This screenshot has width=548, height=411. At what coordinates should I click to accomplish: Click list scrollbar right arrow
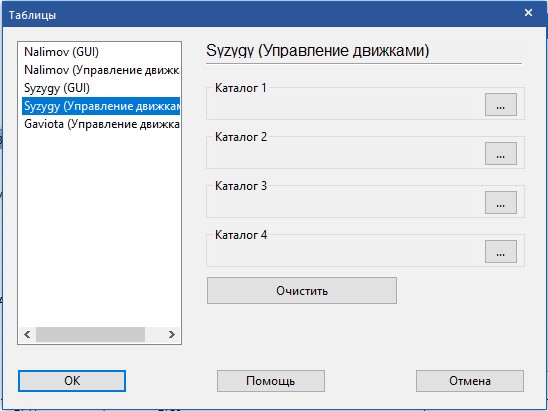(172, 334)
